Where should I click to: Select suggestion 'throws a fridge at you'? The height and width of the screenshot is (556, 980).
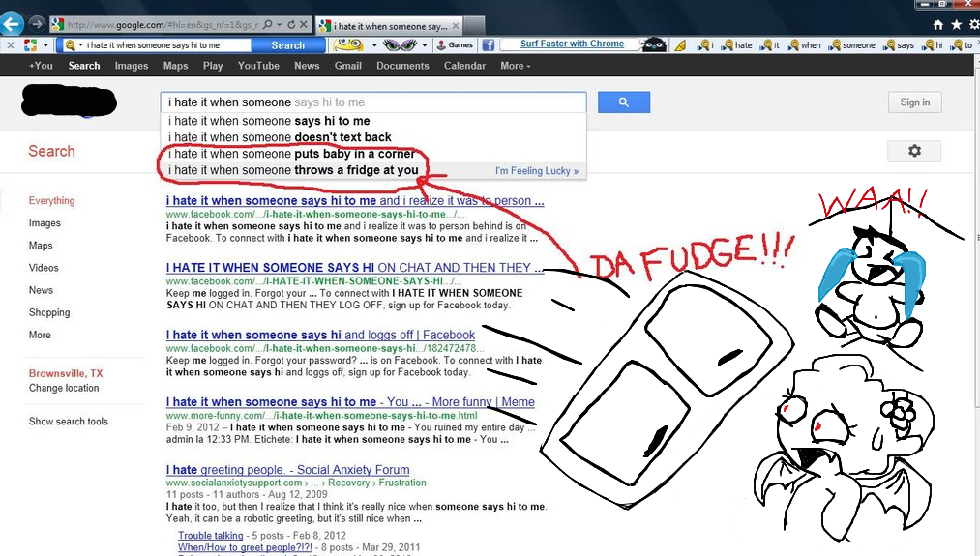373,170
